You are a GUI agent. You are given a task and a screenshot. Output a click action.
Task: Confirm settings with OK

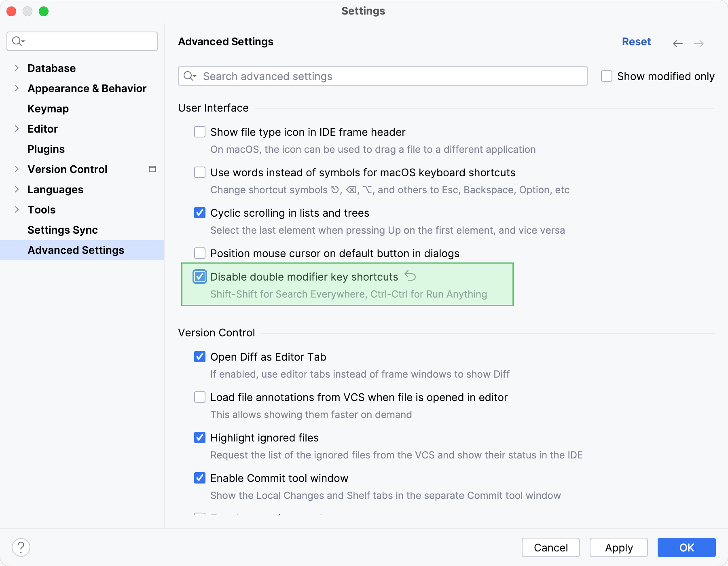click(x=686, y=547)
